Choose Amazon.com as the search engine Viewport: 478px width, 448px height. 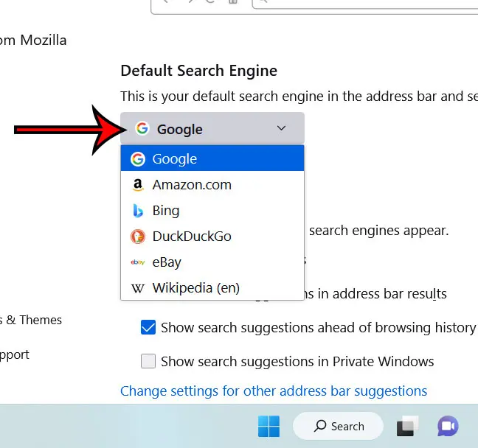(192, 185)
